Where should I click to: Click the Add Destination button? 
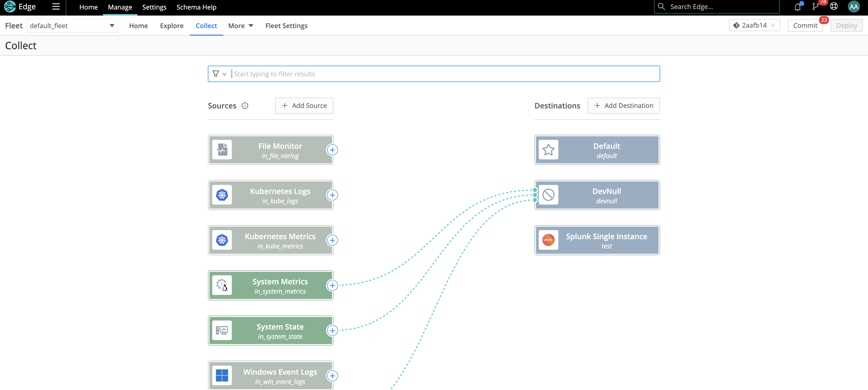coord(623,105)
